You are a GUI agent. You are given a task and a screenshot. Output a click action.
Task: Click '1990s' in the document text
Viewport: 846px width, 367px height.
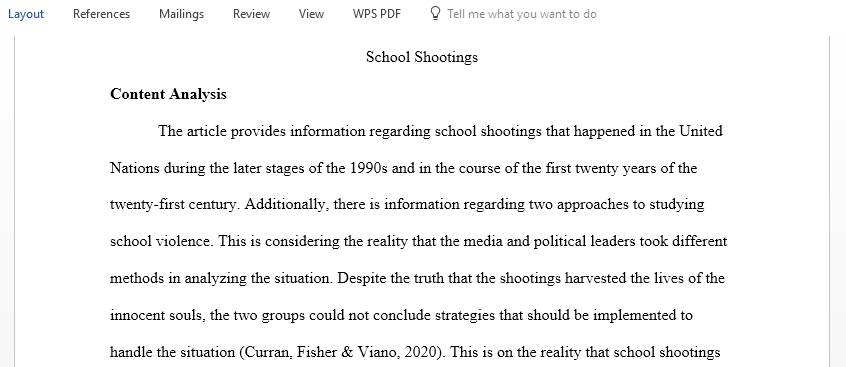(369, 168)
